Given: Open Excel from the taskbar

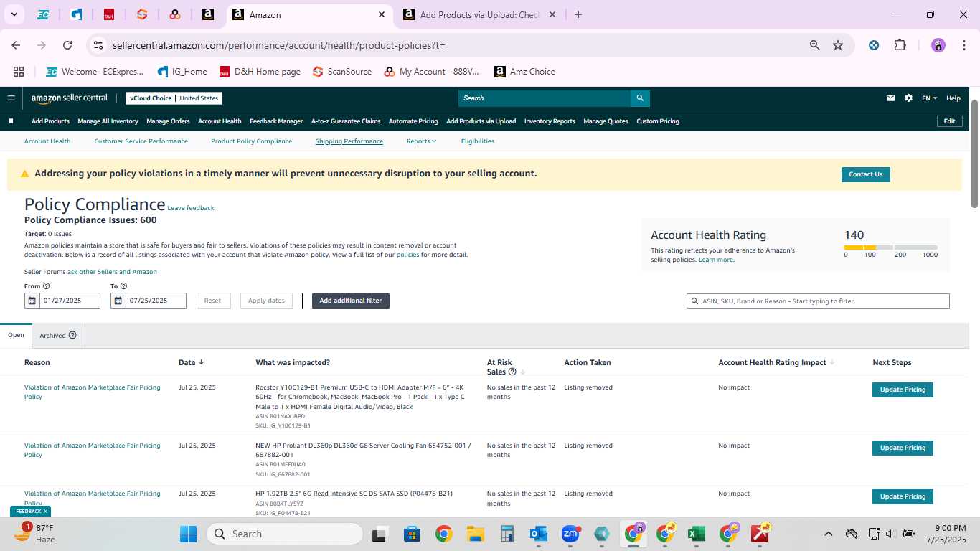Looking at the screenshot, I should coord(695,534).
